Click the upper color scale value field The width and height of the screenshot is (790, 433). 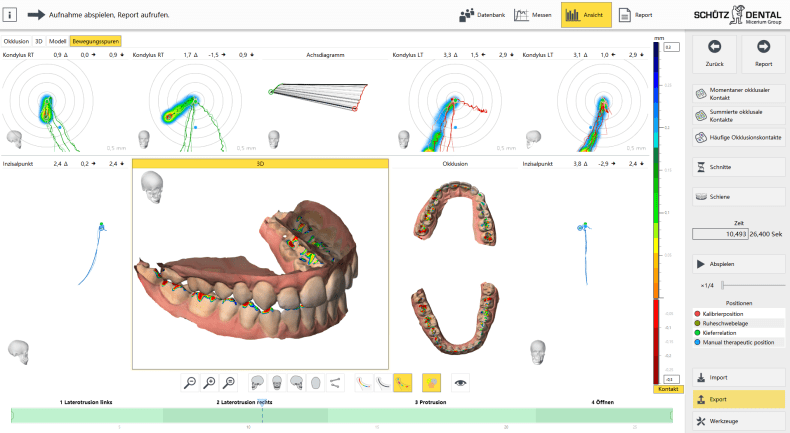671,47
